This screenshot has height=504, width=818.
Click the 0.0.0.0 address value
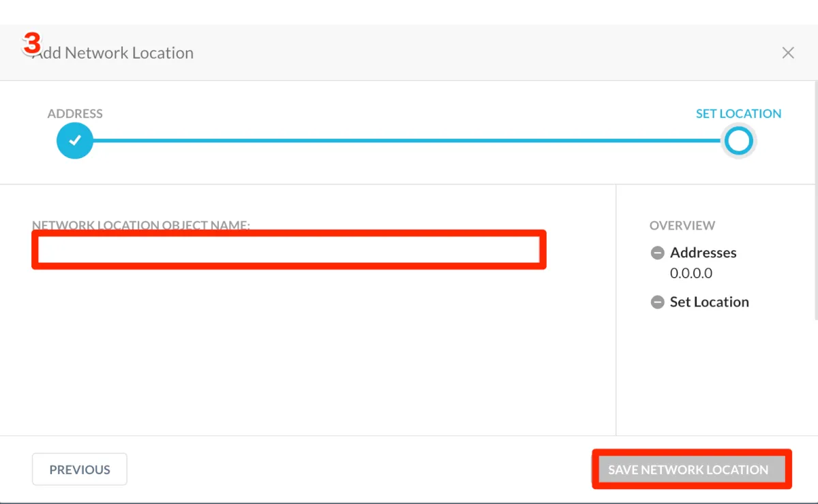pos(691,274)
